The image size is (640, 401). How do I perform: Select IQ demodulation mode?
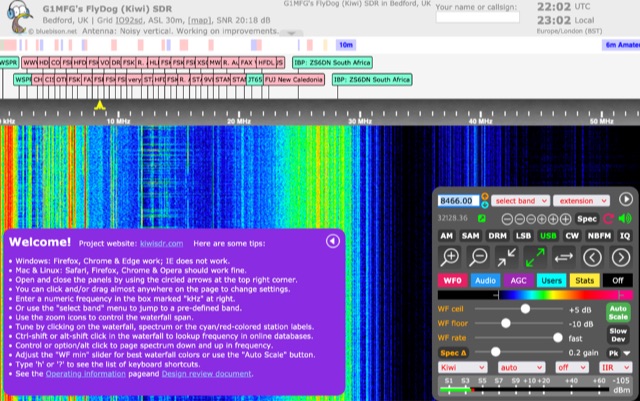coord(624,236)
